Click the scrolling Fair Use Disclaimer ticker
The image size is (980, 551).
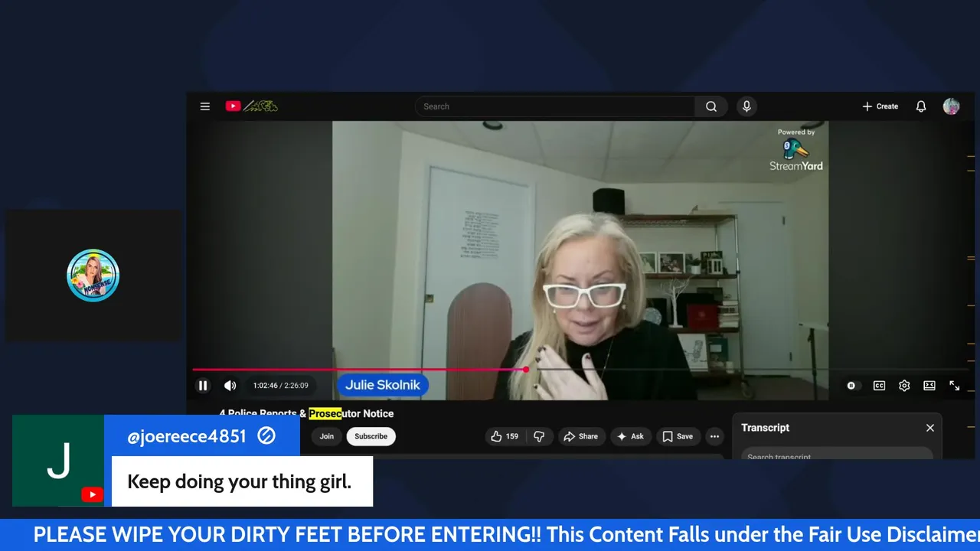click(490, 534)
